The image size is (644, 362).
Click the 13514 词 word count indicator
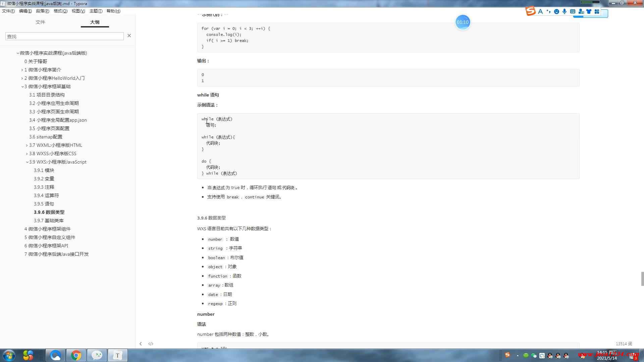[x=624, y=344]
